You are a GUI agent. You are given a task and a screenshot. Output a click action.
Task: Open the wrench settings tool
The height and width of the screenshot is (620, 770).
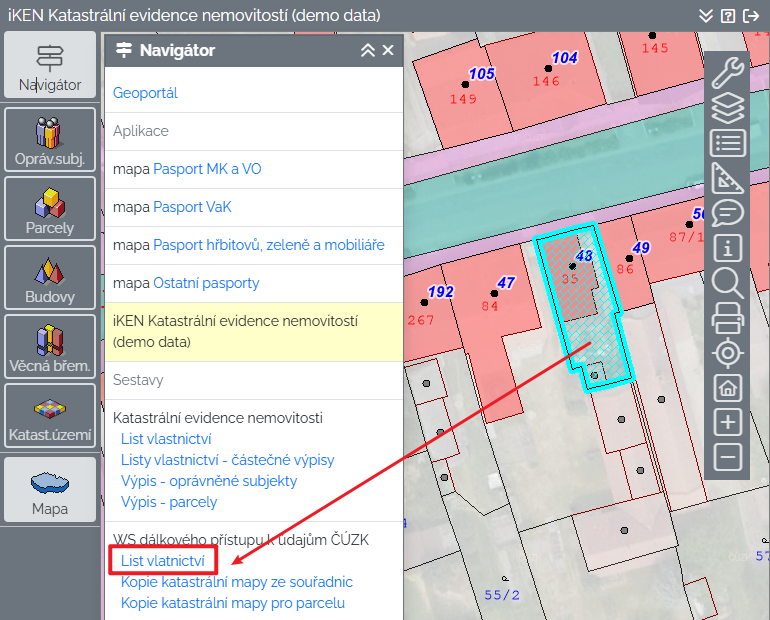[x=727, y=72]
